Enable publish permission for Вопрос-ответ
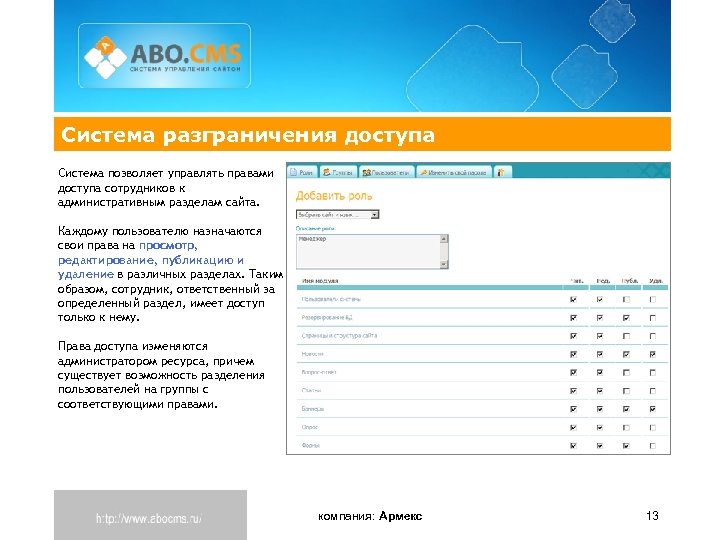This screenshot has height=540, width=720. pos(626,373)
